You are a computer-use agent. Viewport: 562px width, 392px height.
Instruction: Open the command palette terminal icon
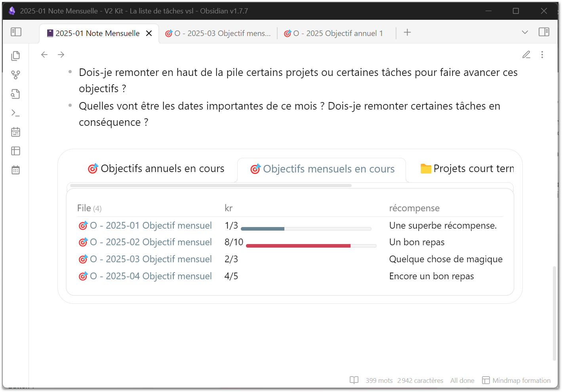point(15,113)
